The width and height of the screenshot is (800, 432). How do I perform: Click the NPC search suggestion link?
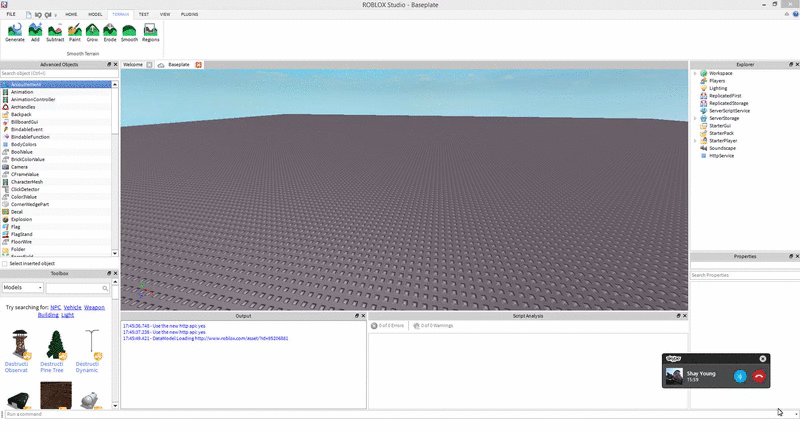[x=56, y=308]
